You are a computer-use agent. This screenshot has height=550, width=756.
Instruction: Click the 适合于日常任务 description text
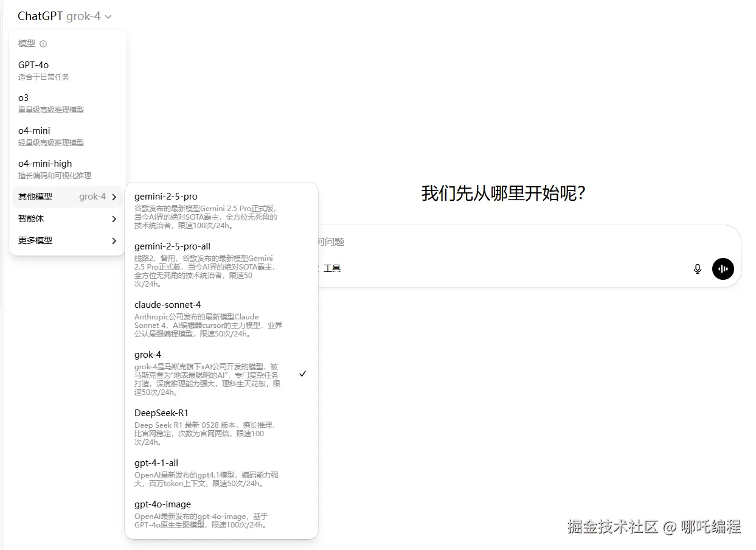tap(44, 77)
